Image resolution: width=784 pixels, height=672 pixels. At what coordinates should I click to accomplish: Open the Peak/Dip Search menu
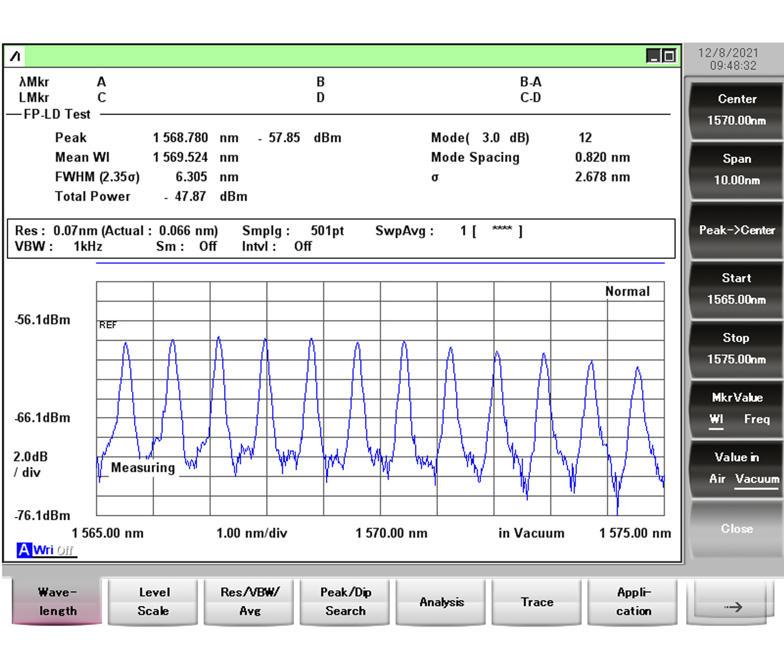345,602
